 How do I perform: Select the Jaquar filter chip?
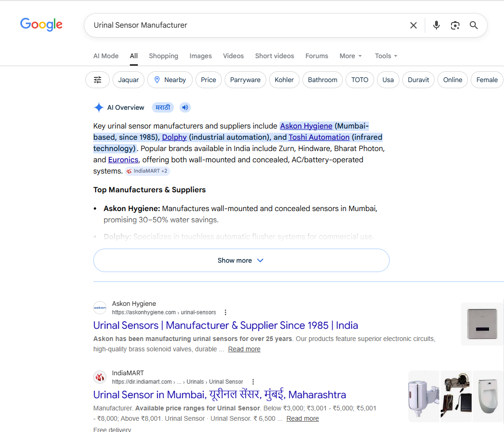point(128,80)
